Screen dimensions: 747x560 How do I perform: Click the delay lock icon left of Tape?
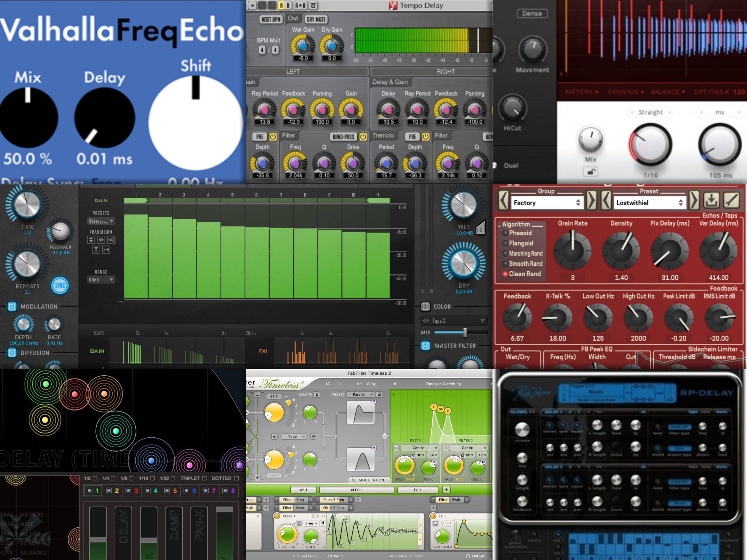(x=274, y=436)
